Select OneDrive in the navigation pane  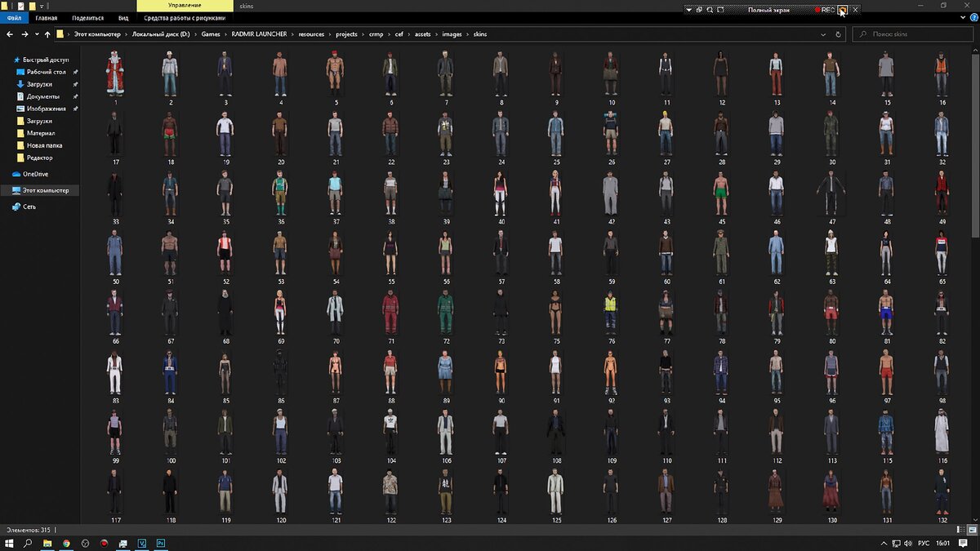click(x=35, y=174)
